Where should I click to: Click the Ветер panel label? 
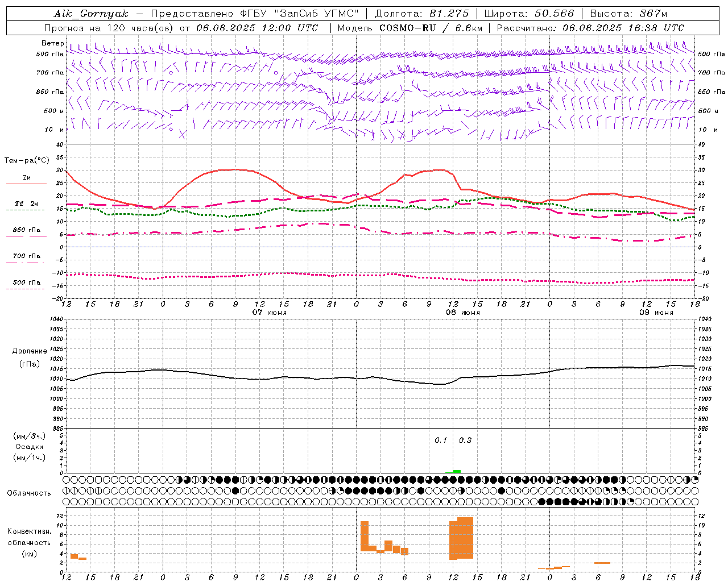click(x=52, y=43)
